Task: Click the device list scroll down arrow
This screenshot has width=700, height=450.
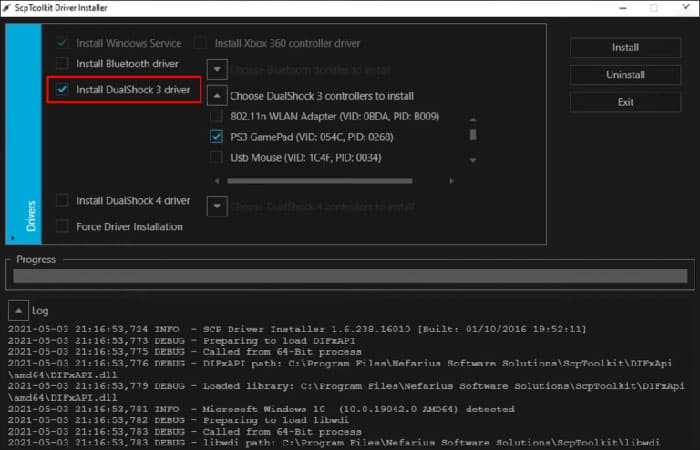Action: click(473, 160)
